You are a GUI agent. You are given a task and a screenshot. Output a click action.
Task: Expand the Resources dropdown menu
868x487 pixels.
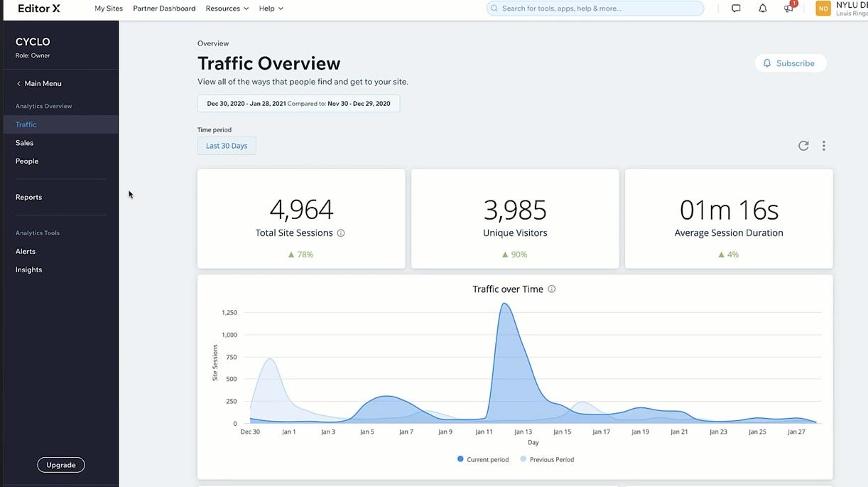point(227,9)
